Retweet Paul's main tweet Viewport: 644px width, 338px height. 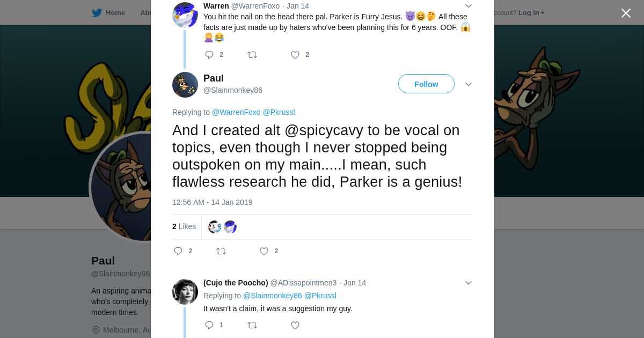point(221,251)
